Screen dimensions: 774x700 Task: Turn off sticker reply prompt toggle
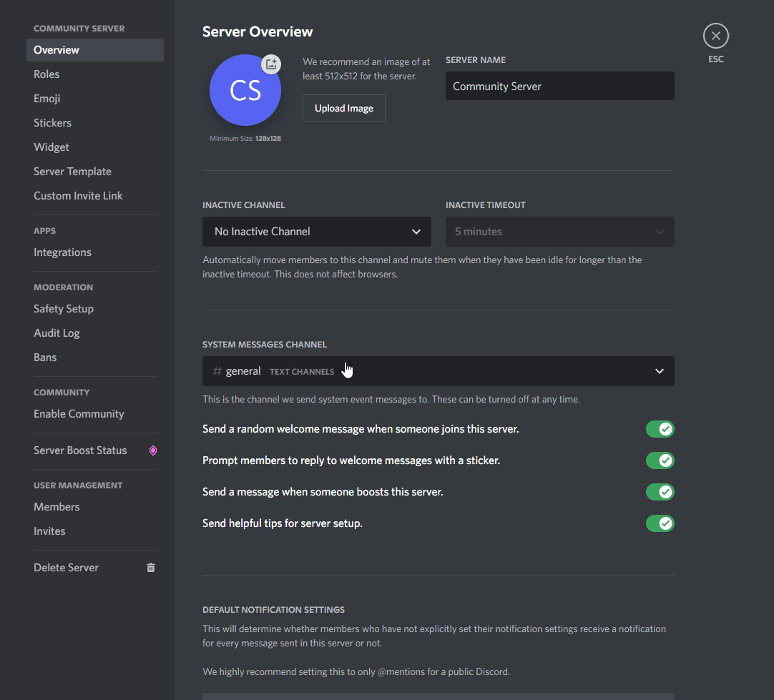660,460
